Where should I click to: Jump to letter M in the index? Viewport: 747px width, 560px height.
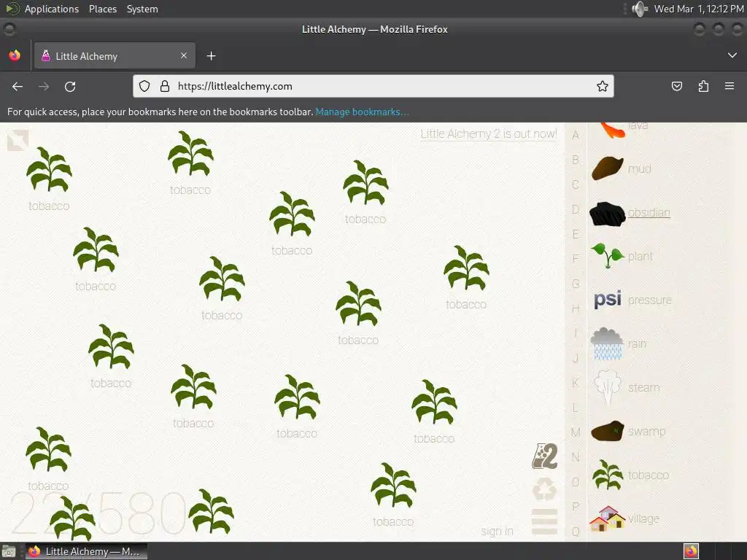pos(576,432)
